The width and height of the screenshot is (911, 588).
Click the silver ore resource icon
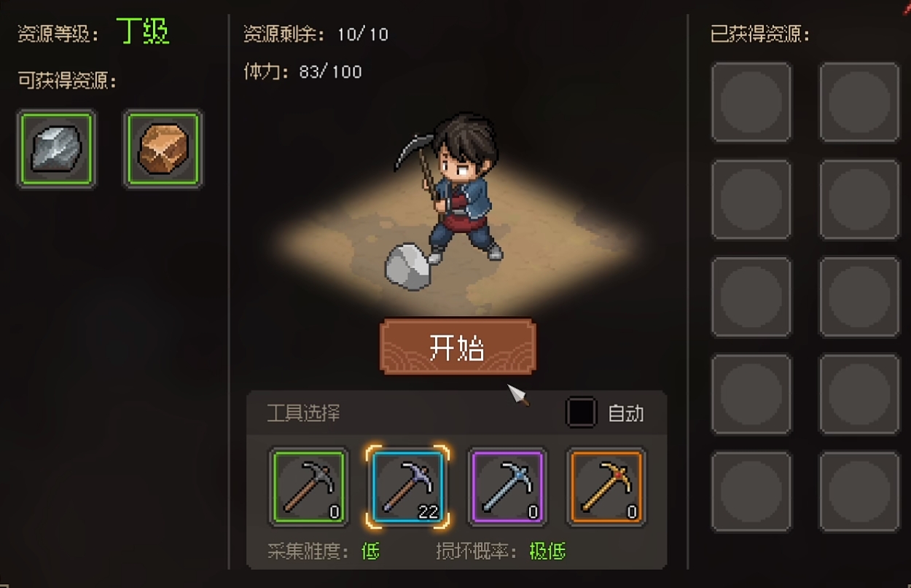pos(57,149)
